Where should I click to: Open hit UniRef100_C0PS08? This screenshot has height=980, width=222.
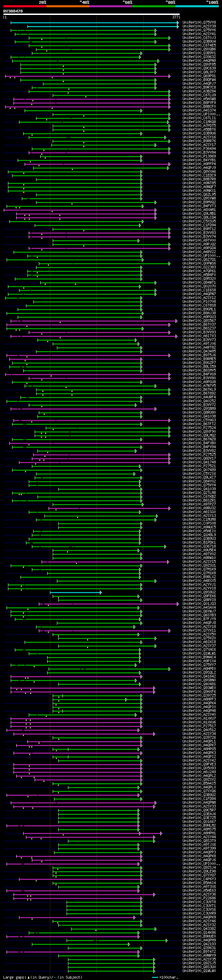[199, 523]
